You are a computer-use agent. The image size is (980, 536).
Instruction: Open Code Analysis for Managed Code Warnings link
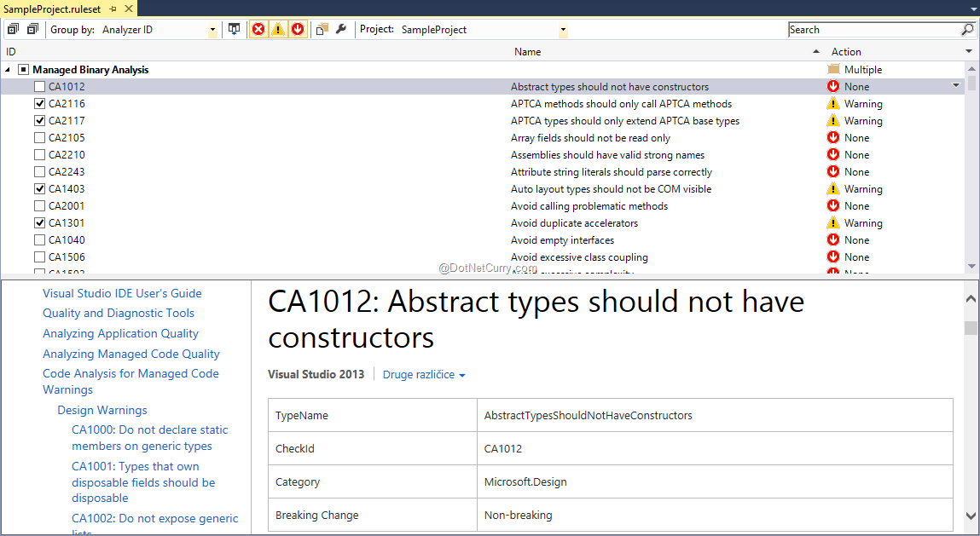[130, 381]
